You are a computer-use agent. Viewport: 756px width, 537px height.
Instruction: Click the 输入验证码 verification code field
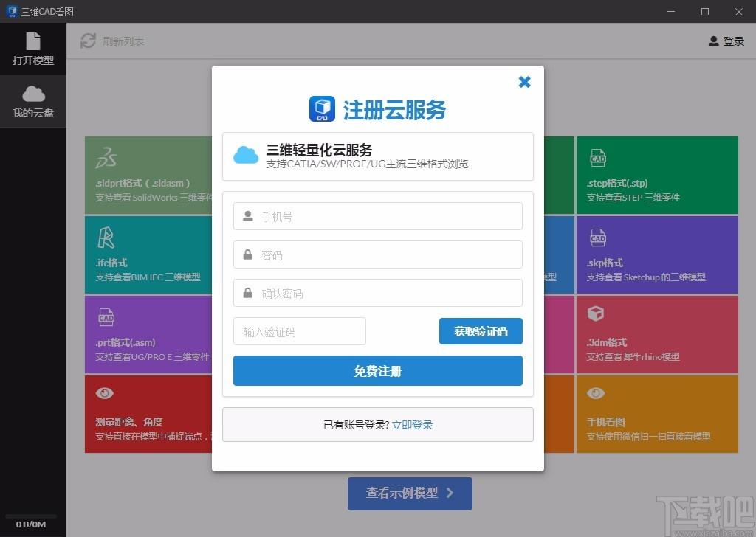click(300, 332)
